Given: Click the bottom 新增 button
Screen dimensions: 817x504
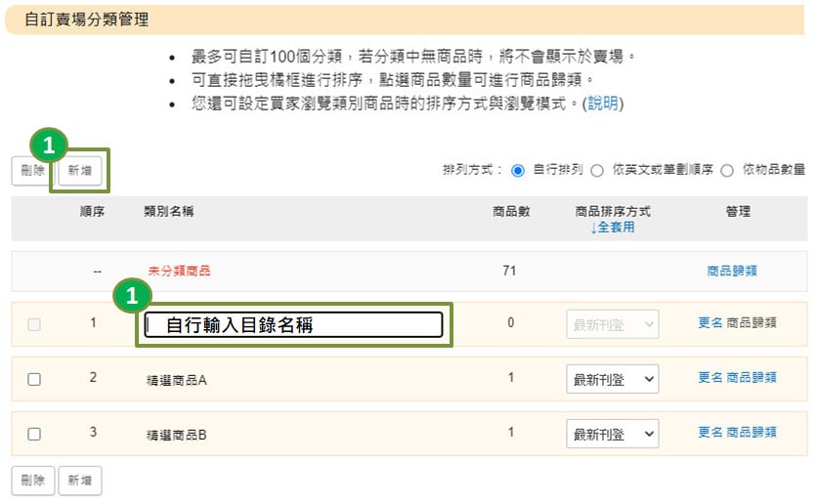Looking at the screenshot, I should pos(80,480).
